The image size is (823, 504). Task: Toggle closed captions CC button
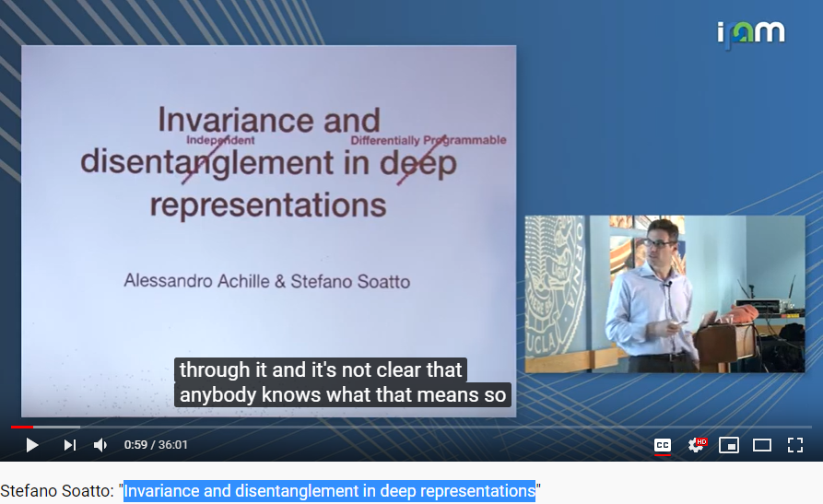(663, 445)
